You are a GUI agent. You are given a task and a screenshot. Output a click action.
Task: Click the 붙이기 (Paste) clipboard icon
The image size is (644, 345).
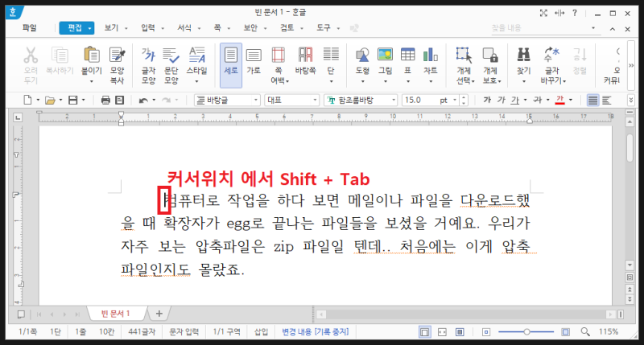point(91,55)
